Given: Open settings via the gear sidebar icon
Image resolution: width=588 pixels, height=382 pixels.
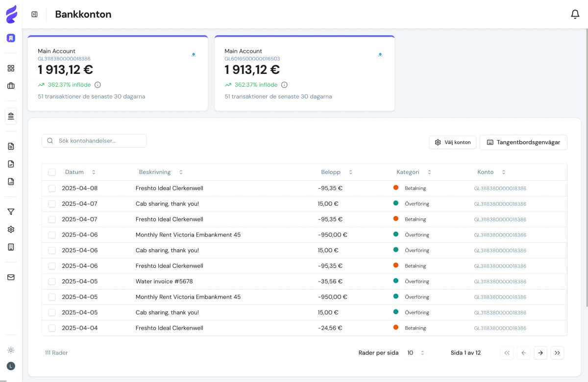Looking at the screenshot, I should (x=10, y=229).
